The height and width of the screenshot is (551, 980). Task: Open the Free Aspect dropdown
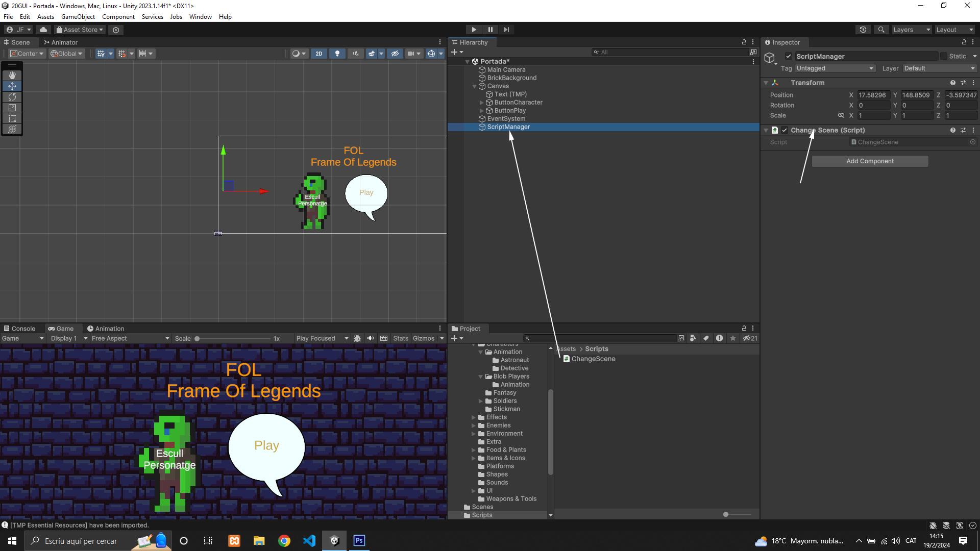[130, 338]
